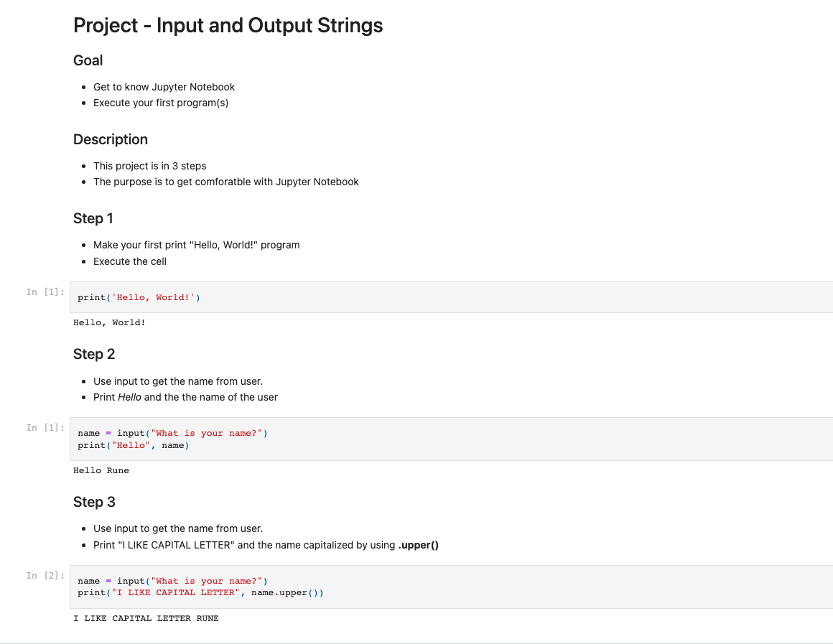Click the Step 3 heading
Image resolution: width=833 pixels, height=644 pixels.
[x=94, y=502]
